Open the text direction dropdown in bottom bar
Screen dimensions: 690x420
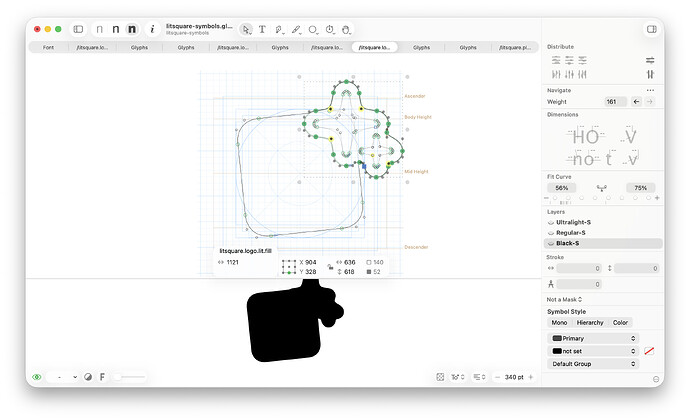pos(458,377)
